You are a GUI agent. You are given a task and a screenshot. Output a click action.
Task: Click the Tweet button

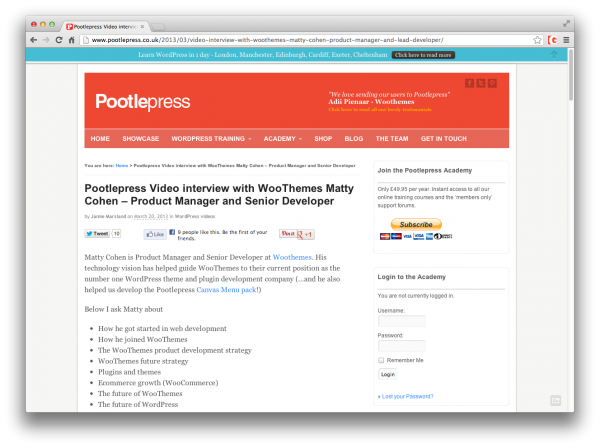[97, 234]
